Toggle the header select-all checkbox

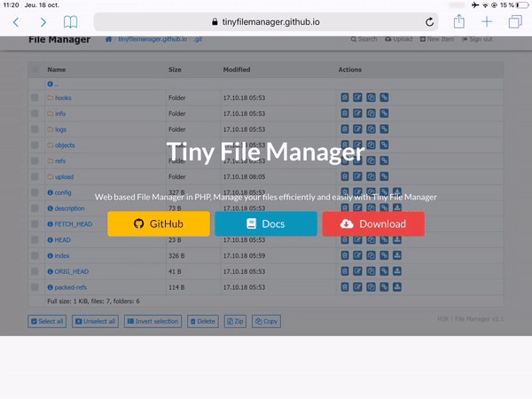coord(35,69)
